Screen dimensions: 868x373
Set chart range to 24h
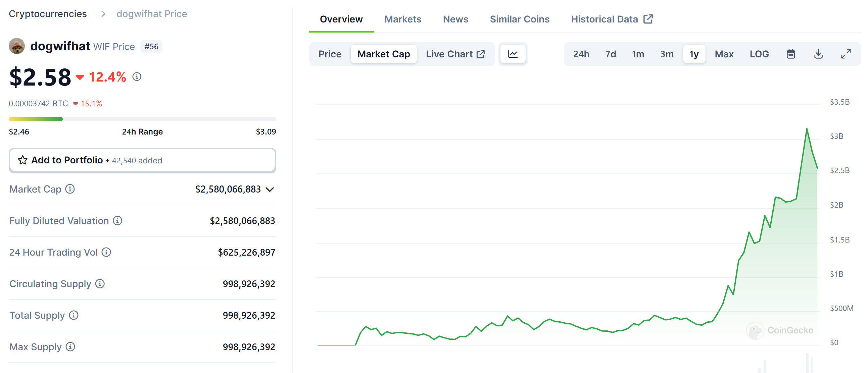(x=581, y=54)
